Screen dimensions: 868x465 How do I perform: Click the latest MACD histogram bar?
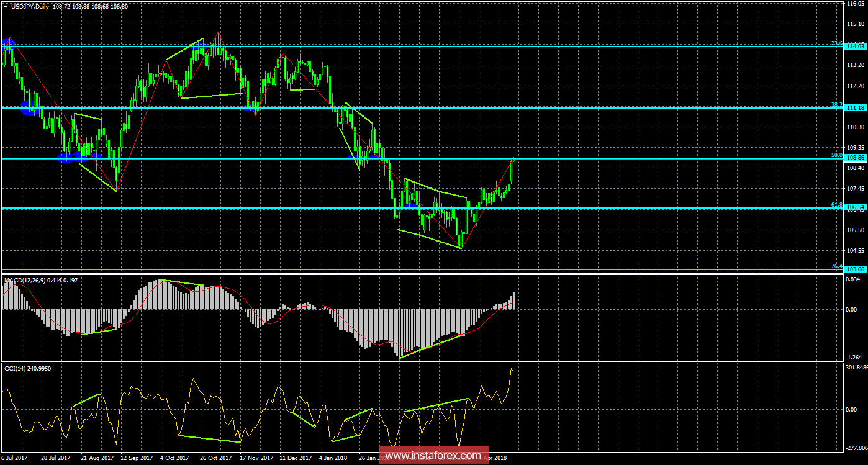pos(513,300)
